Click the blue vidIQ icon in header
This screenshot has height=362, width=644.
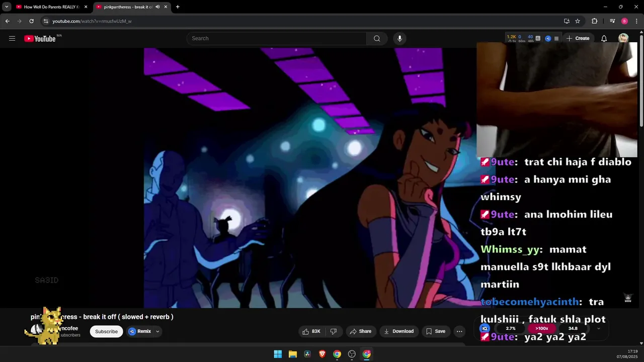[x=548, y=38]
